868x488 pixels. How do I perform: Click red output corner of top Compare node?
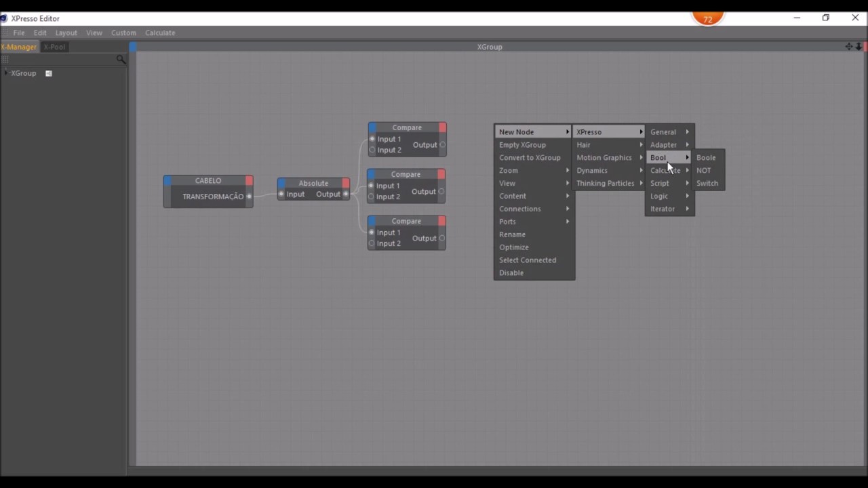point(442,127)
